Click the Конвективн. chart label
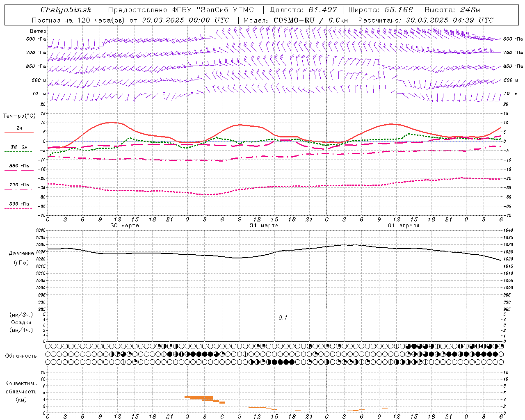 click(21, 383)
